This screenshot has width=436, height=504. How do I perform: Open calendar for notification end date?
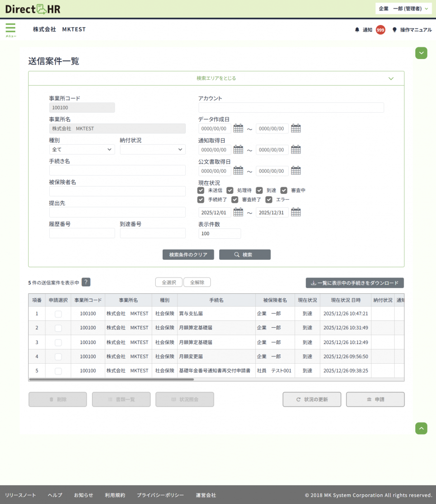pyautogui.click(x=296, y=150)
